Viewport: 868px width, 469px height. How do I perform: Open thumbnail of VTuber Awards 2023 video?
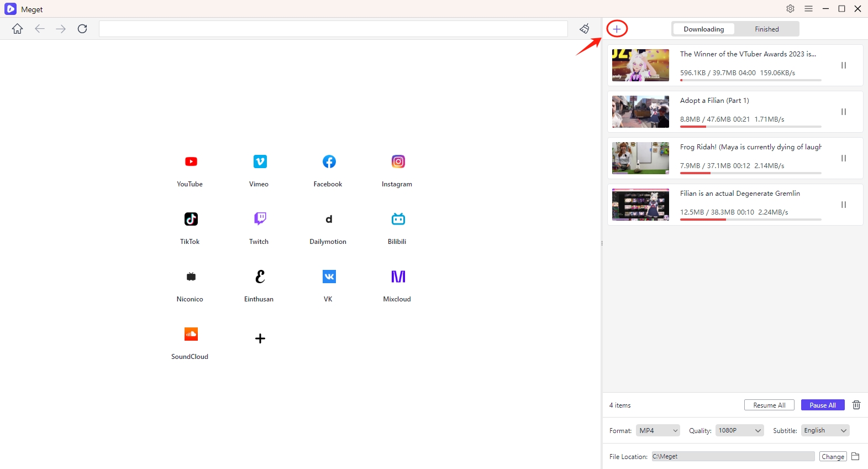tap(640, 65)
